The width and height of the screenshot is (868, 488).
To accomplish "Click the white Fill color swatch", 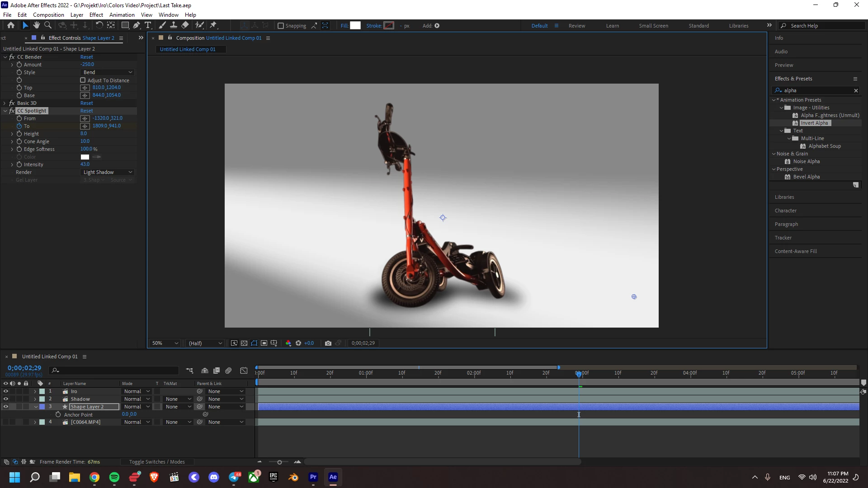I will pyautogui.click(x=355, y=26).
